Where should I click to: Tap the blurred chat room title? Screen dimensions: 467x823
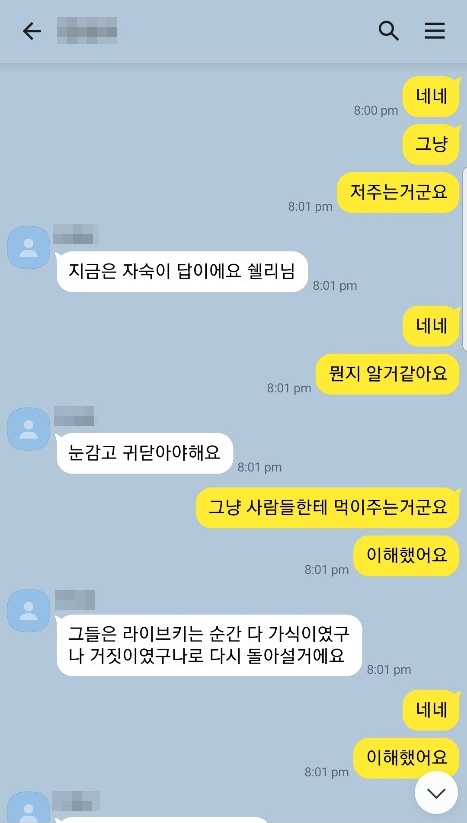click(87, 30)
